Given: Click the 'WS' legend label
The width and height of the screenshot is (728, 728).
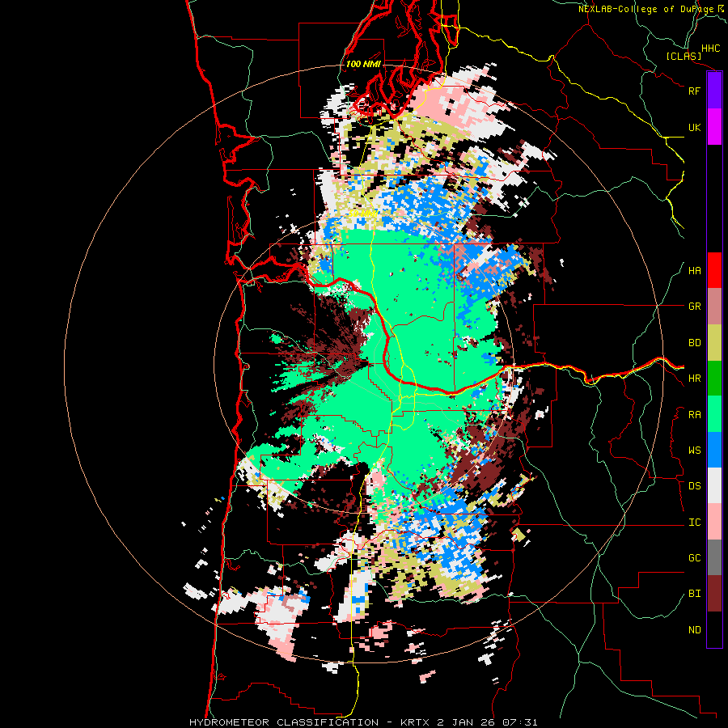Looking at the screenshot, I should tap(694, 451).
